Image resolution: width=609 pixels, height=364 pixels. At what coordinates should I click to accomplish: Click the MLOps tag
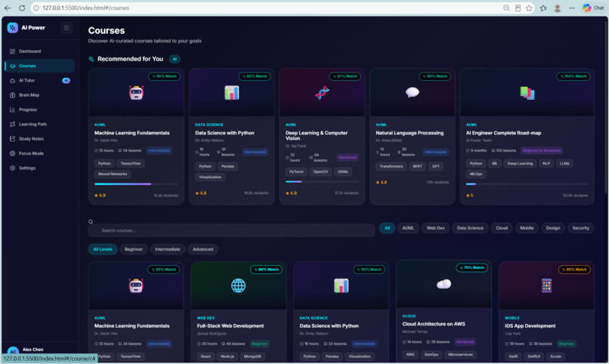click(x=476, y=174)
